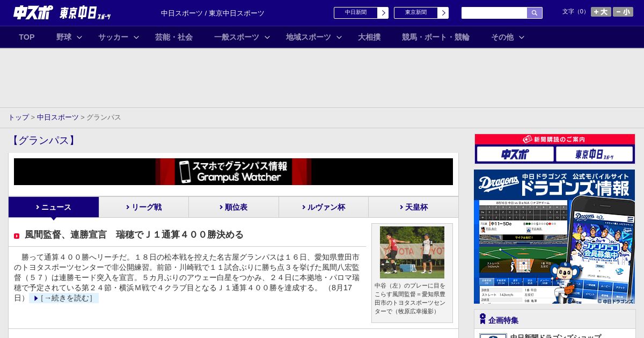Click 続きを読む read more link

pos(64,298)
